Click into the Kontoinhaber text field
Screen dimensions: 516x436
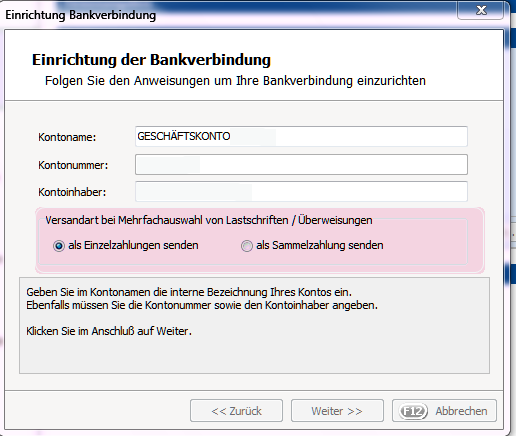(301, 191)
